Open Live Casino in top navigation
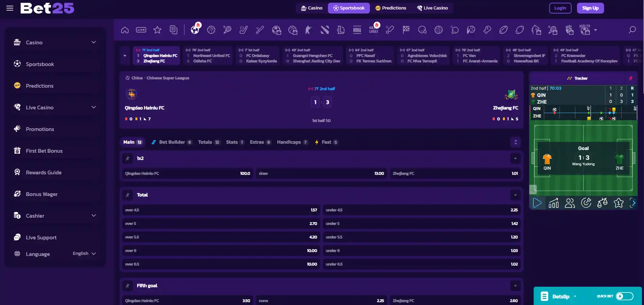The height and width of the screenshot is (305, 644). coord(432,8)
